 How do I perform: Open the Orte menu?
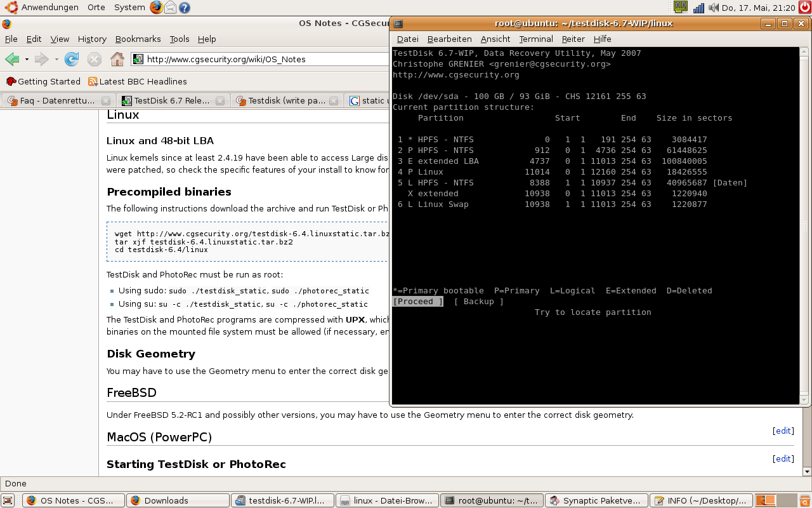pyautogui.click(x=96, y=8)
